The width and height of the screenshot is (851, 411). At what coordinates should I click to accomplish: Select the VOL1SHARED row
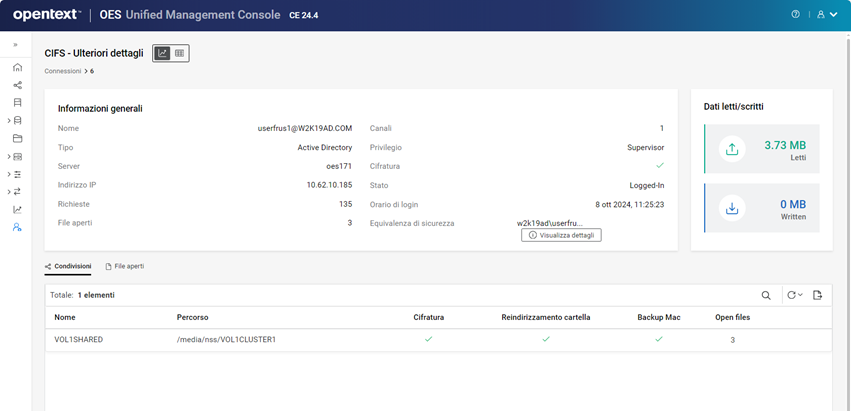coord(78,340)
